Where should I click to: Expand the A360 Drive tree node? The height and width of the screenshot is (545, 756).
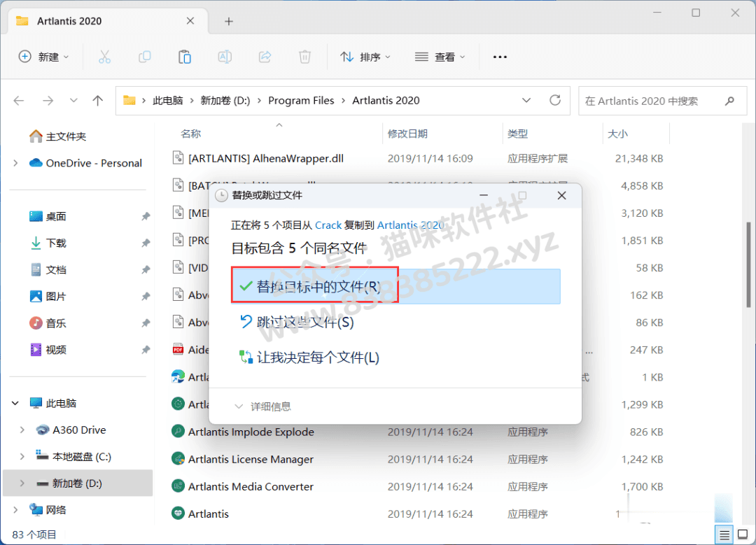(22, 430)
